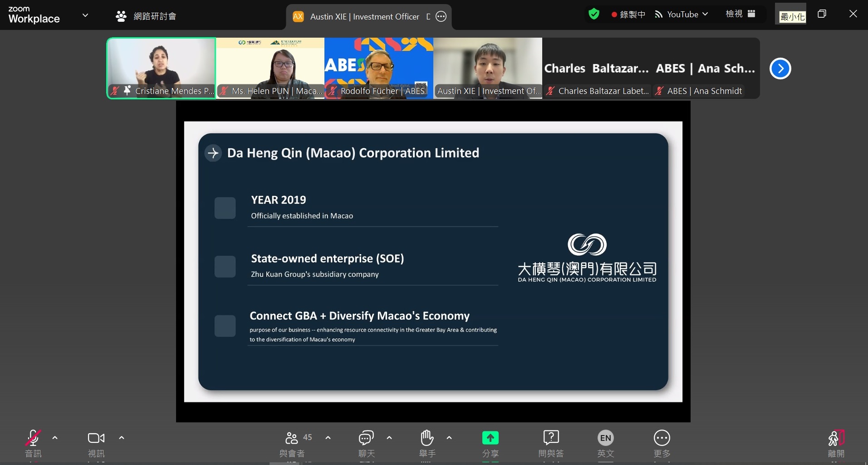Click muted mic icon on Helen PUN tile
This screenshot has width=868, height=465.
pos(224,91)
